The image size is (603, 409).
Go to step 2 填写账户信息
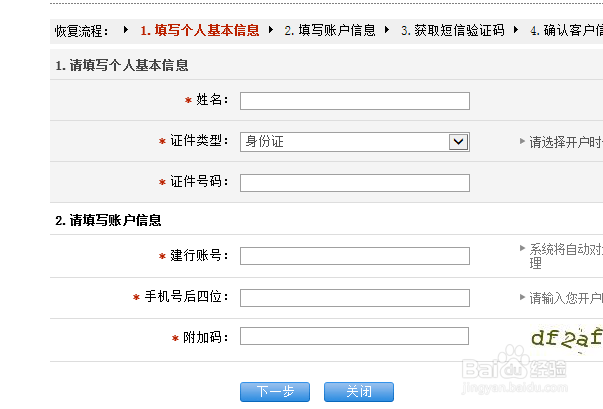click(329, 31)
